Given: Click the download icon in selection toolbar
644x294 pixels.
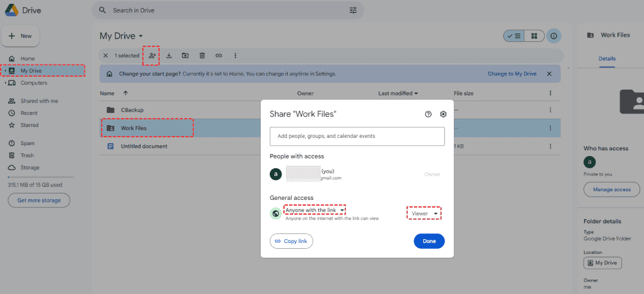Looking at the screenshot, I should point(169,55).
